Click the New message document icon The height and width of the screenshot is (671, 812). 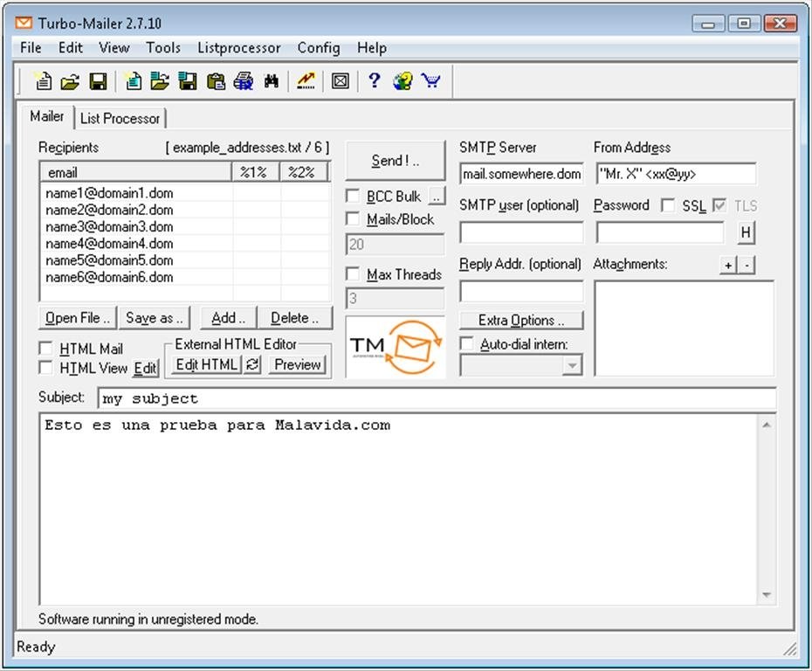click(x=43, y=81)
